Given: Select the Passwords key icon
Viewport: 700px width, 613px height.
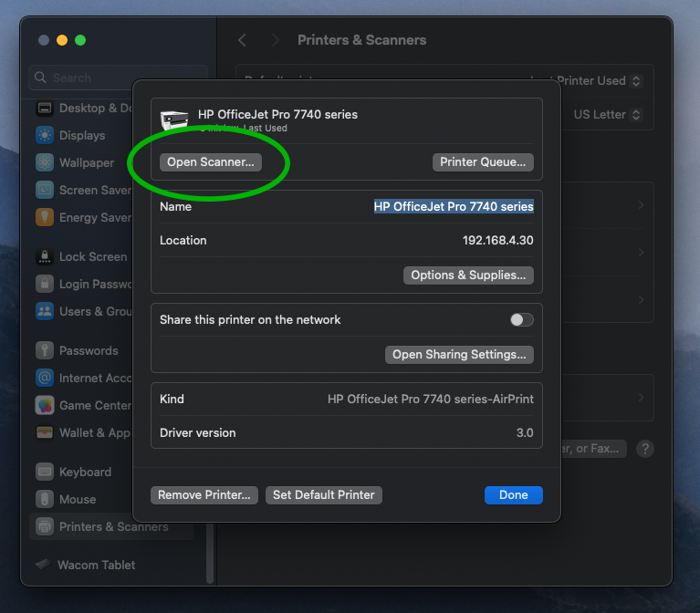Looking at the screenshot, I should [45, 350].
